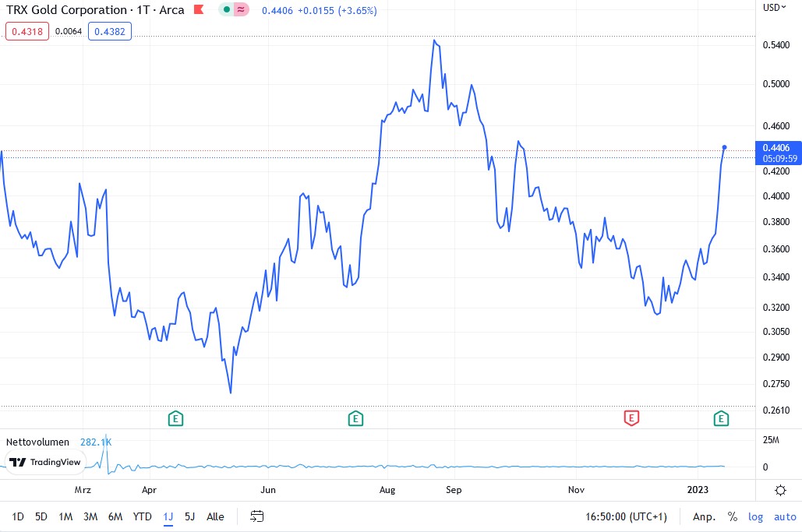Select the 6M time range

(115, 516)
